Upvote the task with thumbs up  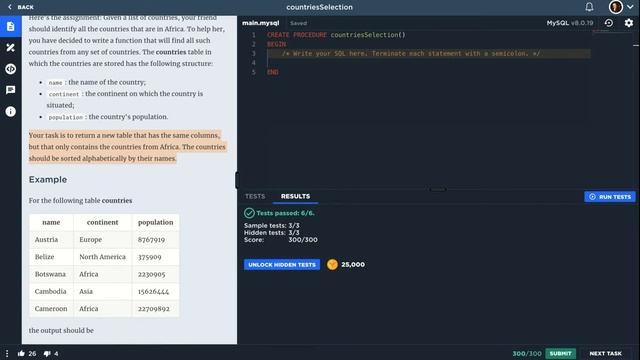coord(21,353)
